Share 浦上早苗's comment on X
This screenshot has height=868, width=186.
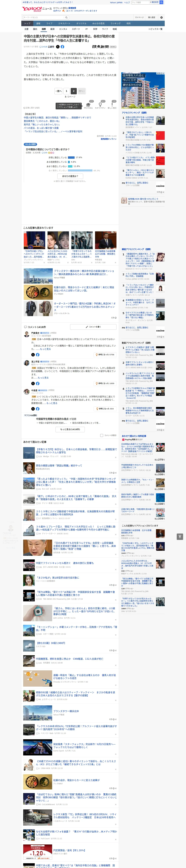[33, 384]
